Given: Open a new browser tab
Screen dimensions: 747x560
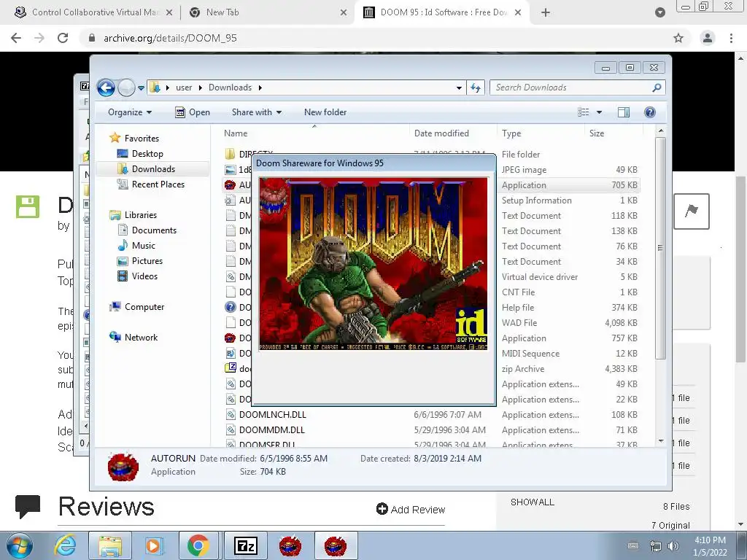Looking at the screenshot, I should 546,13.
